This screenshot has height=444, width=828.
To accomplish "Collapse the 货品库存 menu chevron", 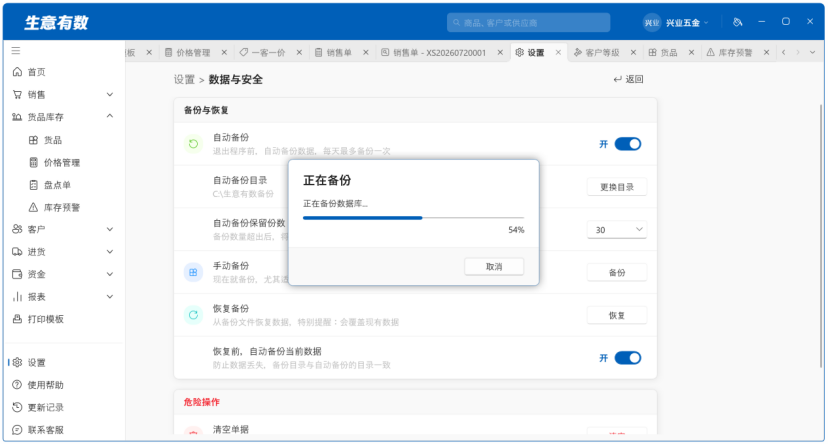I will pos(110,116).
